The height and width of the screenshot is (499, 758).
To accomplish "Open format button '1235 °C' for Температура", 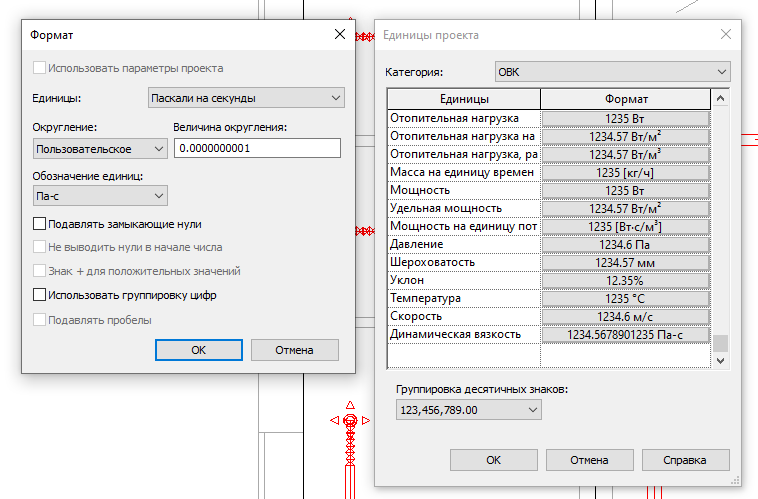I will click(626, 299).
